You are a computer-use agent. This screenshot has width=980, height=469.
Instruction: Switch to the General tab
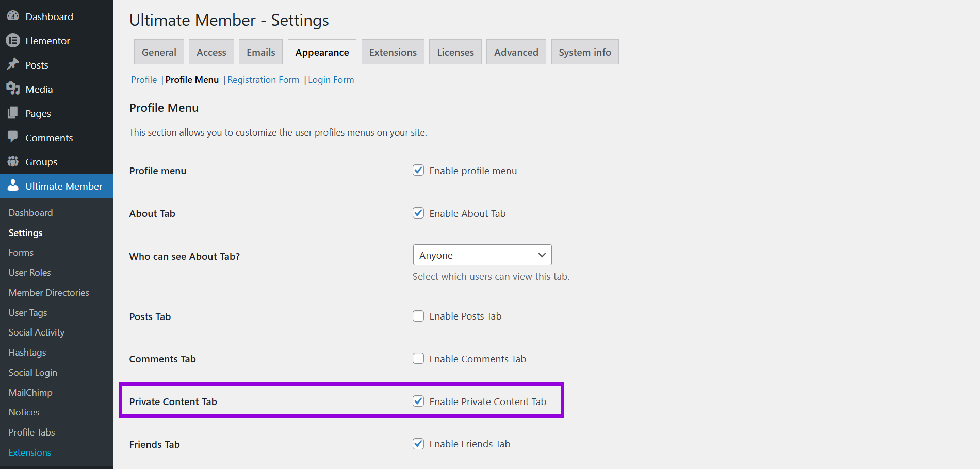point(159,52)
